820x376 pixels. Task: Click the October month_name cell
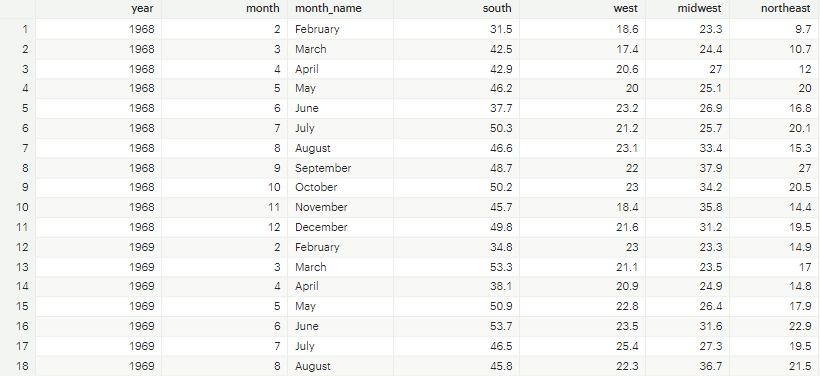pyautogui.click(x=340, y=187)
